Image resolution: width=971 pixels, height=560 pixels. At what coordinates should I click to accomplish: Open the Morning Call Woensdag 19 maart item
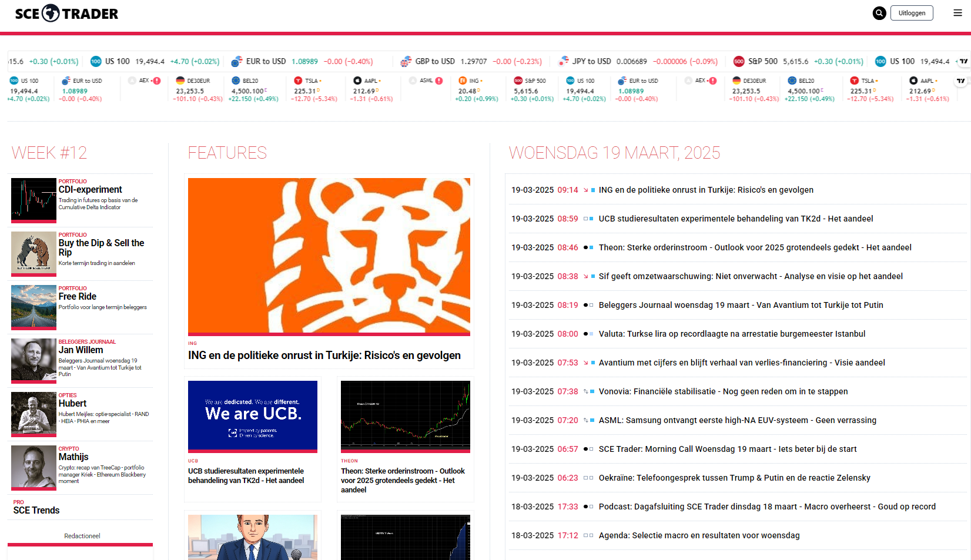click(x=728, y=449)
